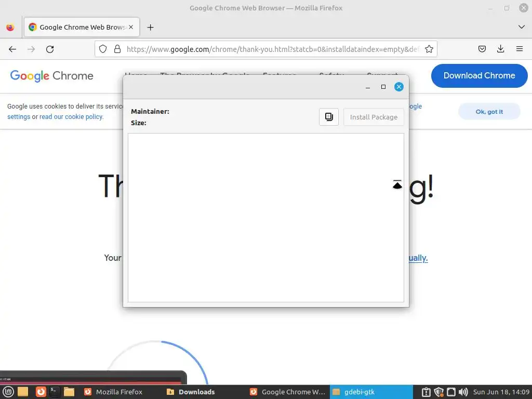Click the update notification tray icon

pyautogui.click(x=426, y=392)
